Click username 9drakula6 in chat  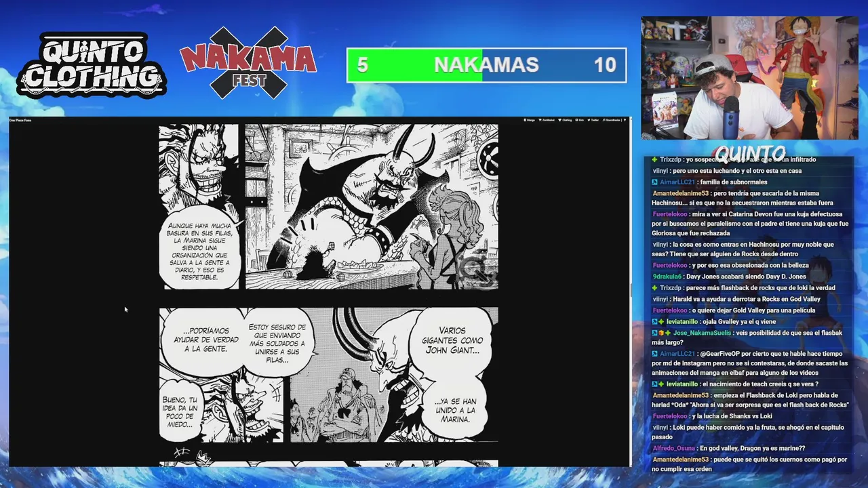[667, 277]
